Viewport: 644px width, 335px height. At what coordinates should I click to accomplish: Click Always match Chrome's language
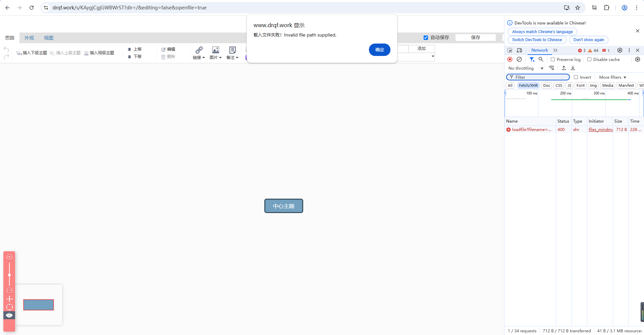[542, 32]
